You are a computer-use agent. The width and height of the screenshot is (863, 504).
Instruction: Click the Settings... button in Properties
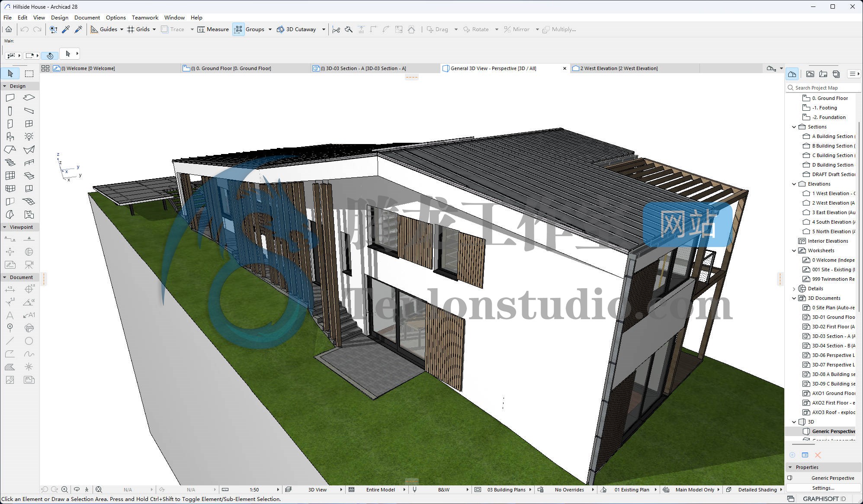click(x=823, y=488)
